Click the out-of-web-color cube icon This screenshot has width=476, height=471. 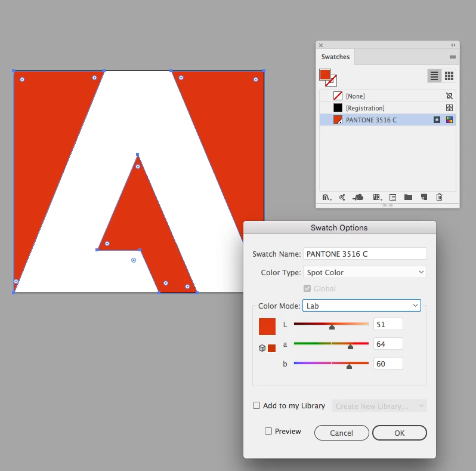point(262,348)
